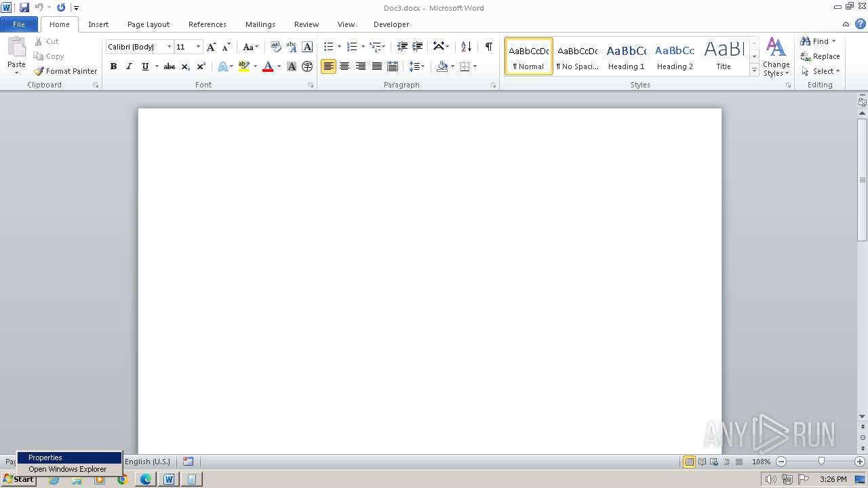Viewport: 868px width, 488px height.
Task: Switch to the References tab
Action: 208,24
